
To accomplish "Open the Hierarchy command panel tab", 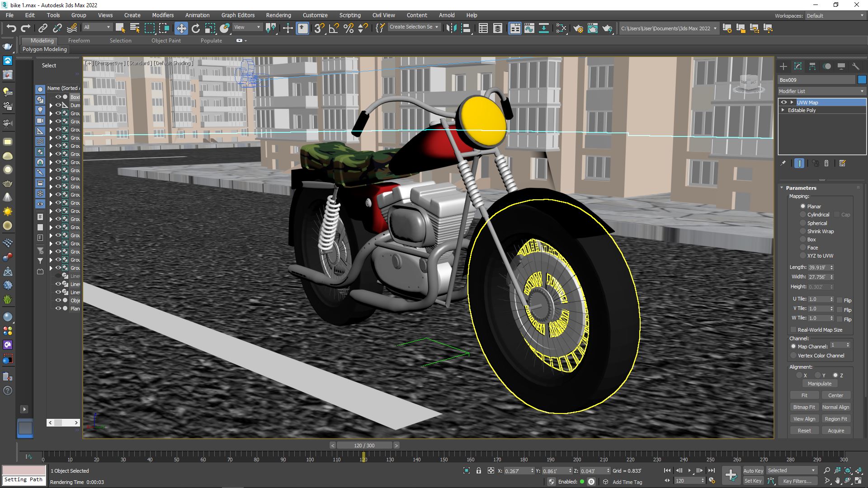I will click(812, 66).
